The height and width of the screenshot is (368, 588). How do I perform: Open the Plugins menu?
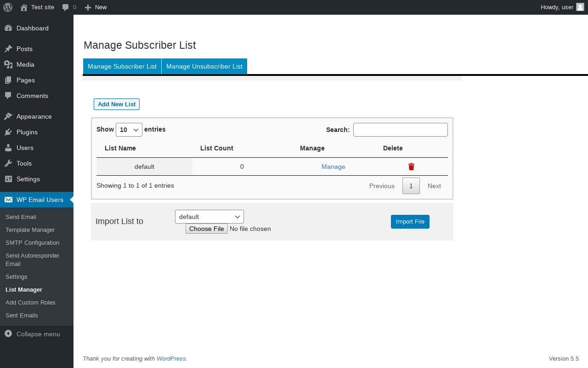[x=27, y=132]
